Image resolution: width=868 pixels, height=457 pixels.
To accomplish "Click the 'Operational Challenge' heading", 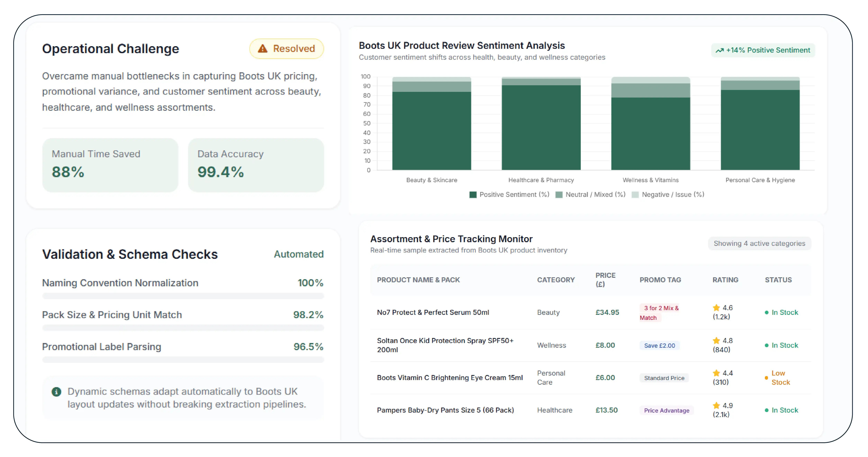I will pyautogui.click(x=111, y=49).
